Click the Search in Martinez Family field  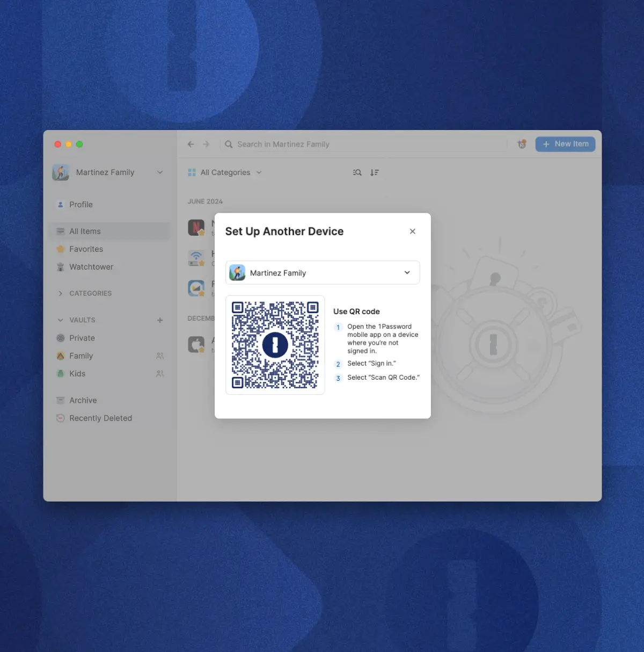pos(365,144)
